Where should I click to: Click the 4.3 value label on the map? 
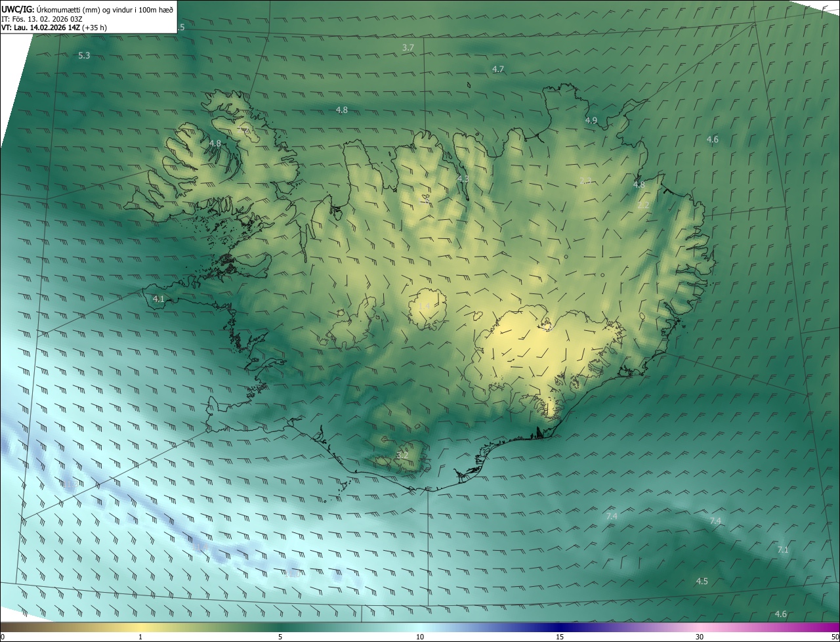pos(463,179)
